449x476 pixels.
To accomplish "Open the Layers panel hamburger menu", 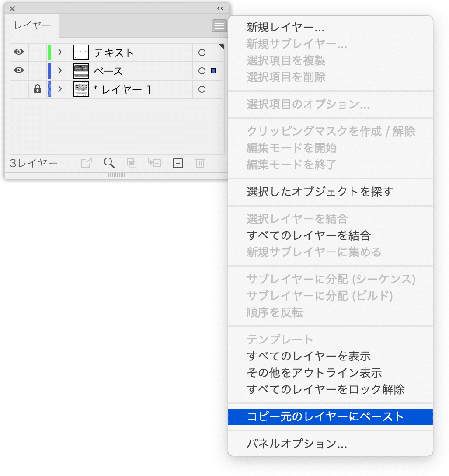I will click(219, 26).
